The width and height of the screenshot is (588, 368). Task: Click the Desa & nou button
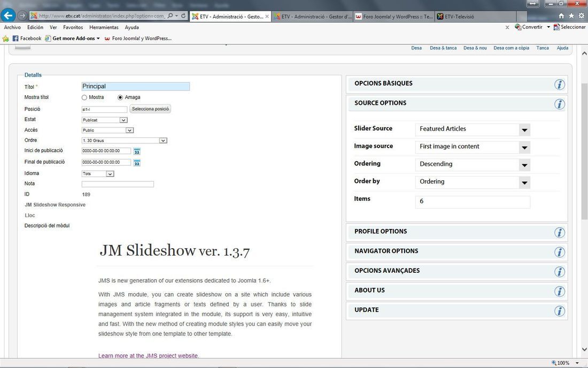(x=475, y=48)
